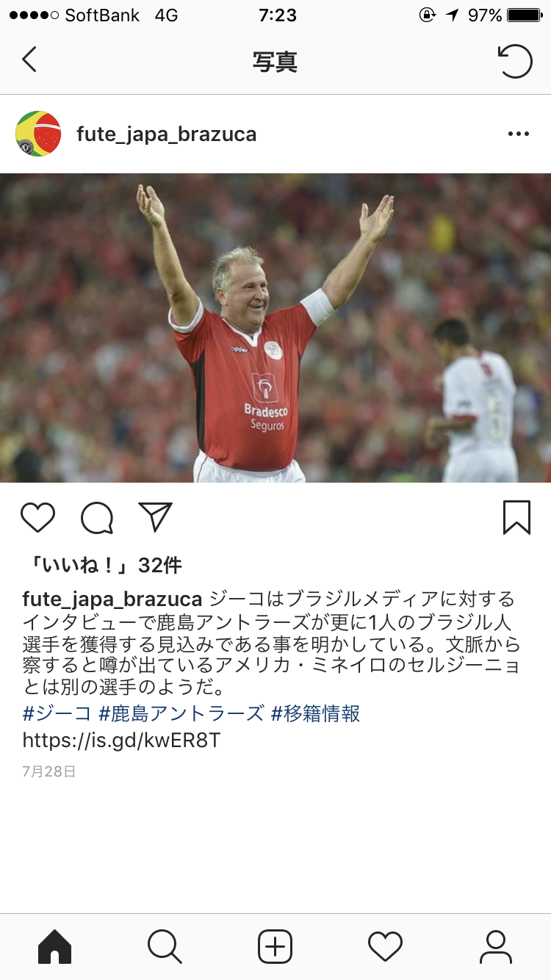Viewport: 551px width, 980px height.
Task: Open the three-dot post options menu
Action: [519, 134]
